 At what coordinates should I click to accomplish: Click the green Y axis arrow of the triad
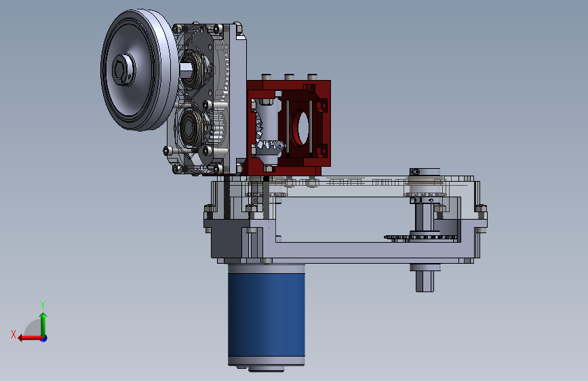pos(43,324)
